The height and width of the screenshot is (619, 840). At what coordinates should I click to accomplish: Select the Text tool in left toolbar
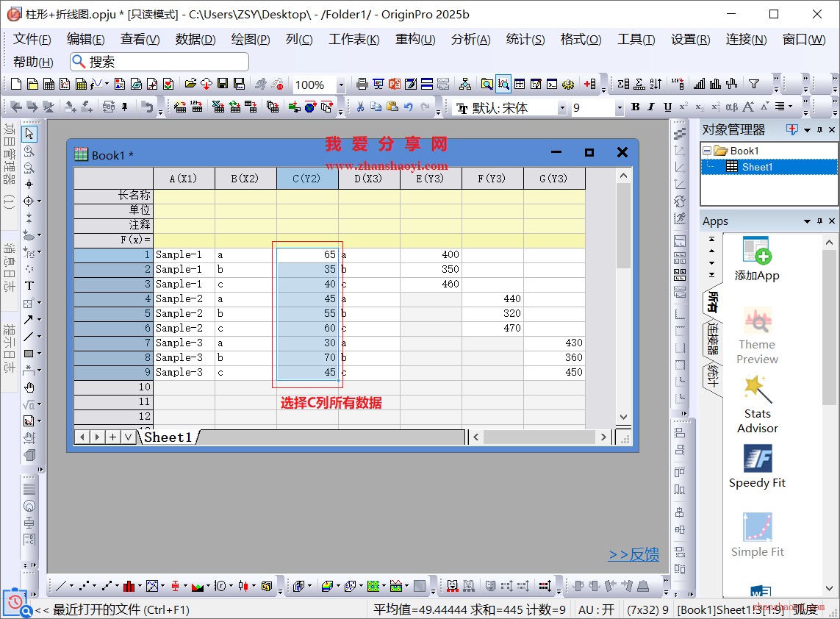tap(29, 286)
